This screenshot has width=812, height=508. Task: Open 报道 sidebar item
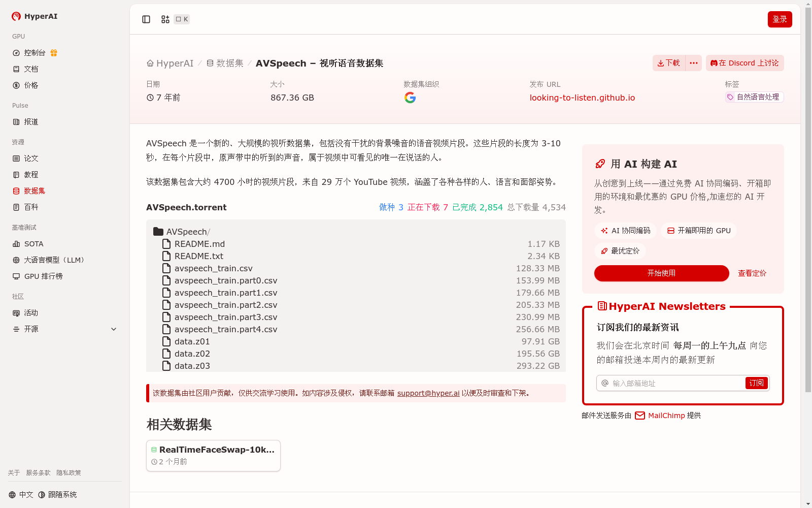(x=25, y=122)
